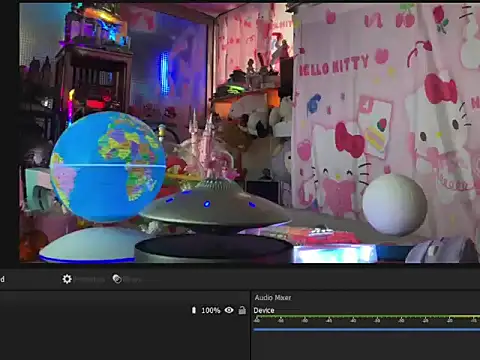The image size is (480, 360).
Task: Click the webcam preview canvas
Action: 250,133
